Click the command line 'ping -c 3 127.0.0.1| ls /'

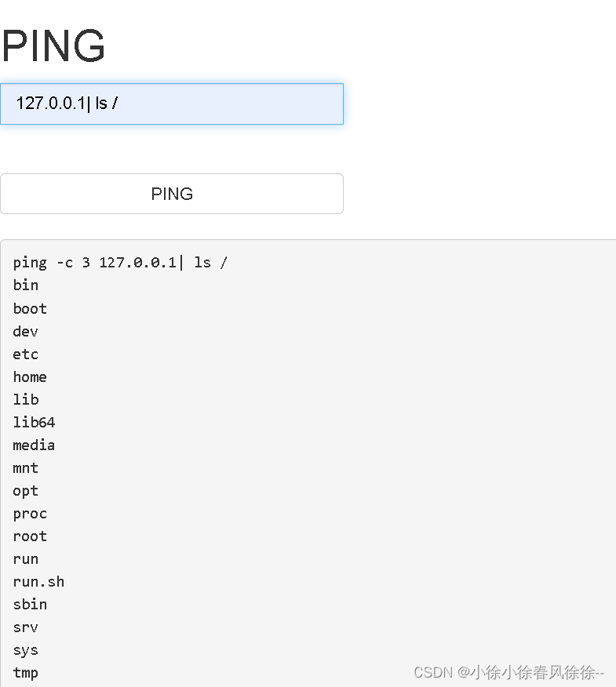click(118, 262)
